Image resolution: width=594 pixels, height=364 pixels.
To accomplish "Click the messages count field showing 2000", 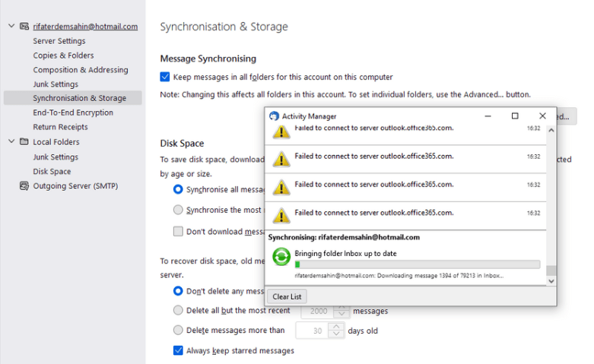I will [x=317, y=311].
